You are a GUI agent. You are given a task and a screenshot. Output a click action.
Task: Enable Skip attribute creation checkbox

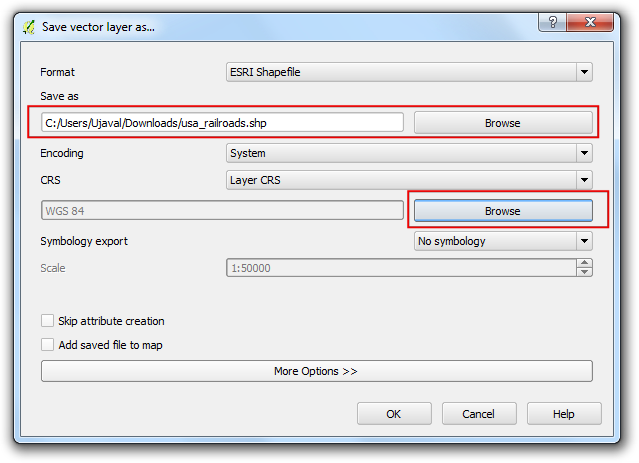point(48,321)
